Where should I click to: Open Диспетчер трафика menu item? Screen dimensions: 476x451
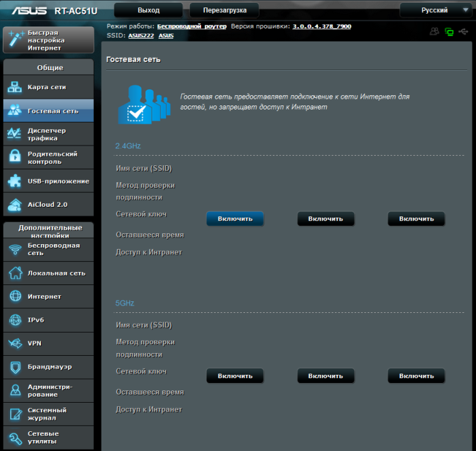click(48, 134)
